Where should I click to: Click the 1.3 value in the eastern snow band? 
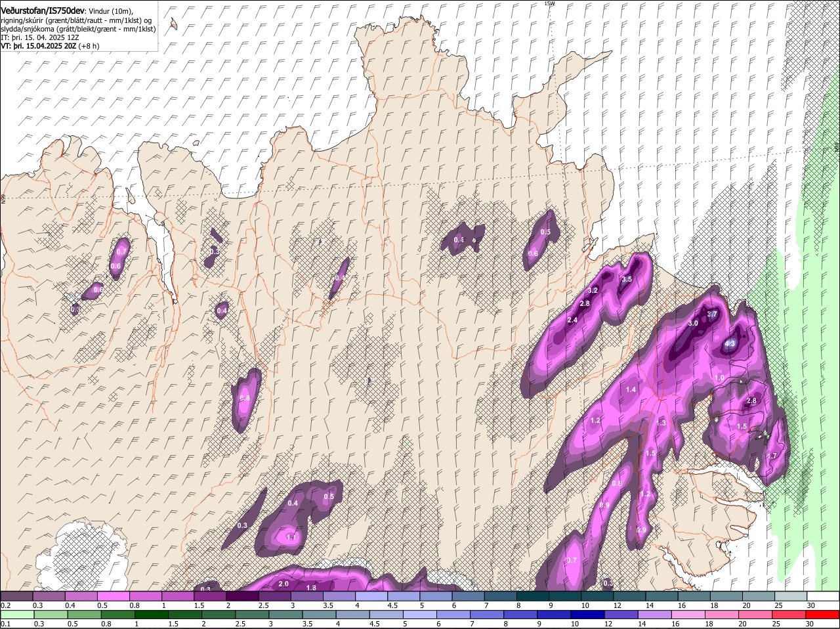coord(661,423)
